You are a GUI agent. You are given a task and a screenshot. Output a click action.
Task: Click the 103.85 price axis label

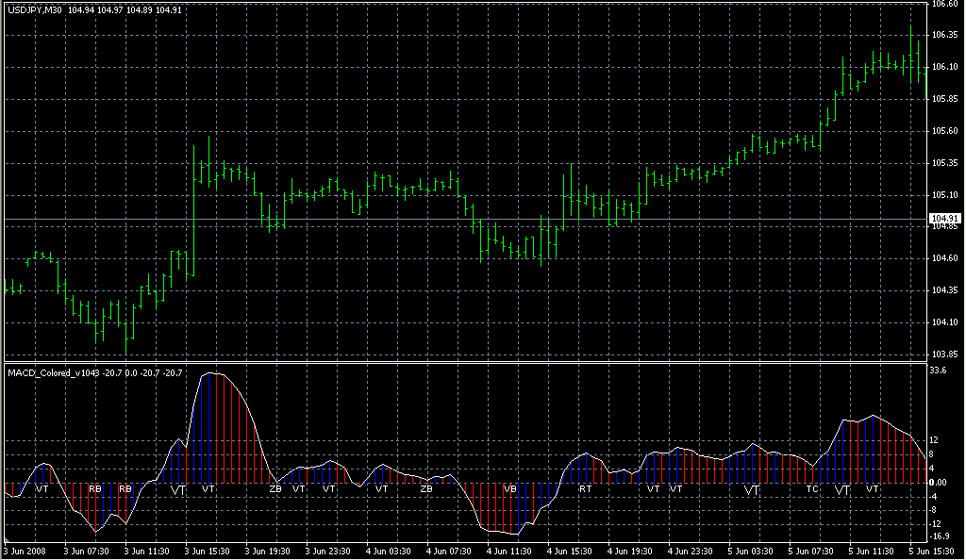click(x=944, y=354)
